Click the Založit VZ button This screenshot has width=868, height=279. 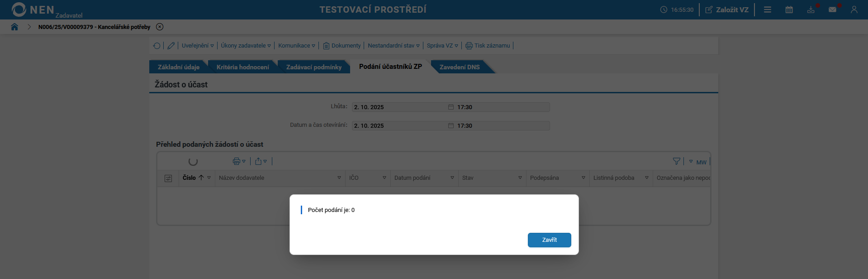(x=727, y=10)
